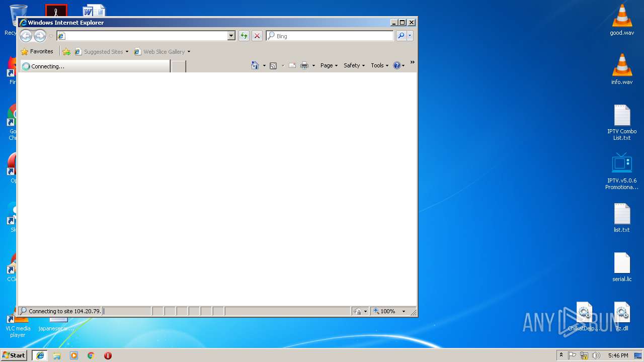This screenshot has width=644, height=362.
Task: Select the ChilkatDelp... desktop file
Action: [x=584, y=317]
